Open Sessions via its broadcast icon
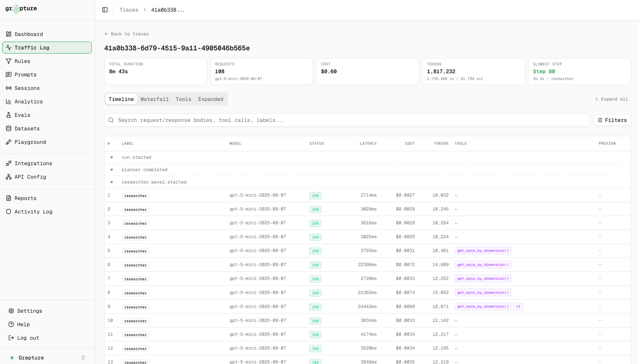 (9, 88)
